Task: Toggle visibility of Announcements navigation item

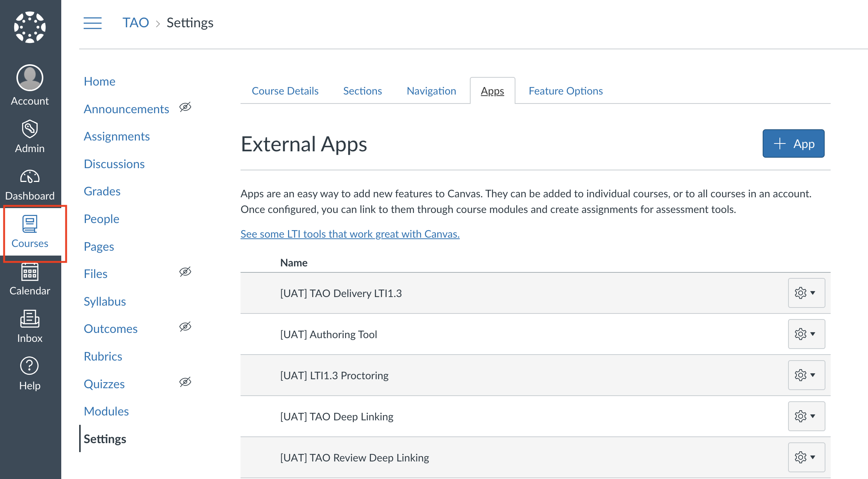Action: [185, 107]
